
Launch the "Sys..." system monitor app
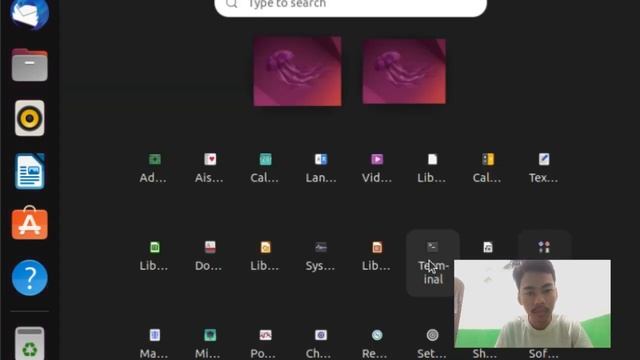click(x=321, y=256)
